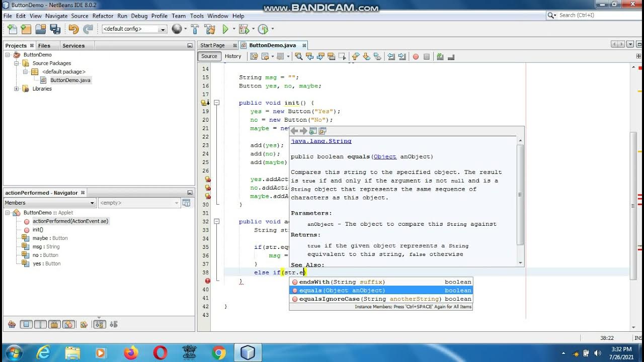Click Find Previous Occurrence icon
The height and width of the screenshot is (362, 644).
(x=310, y=56)
